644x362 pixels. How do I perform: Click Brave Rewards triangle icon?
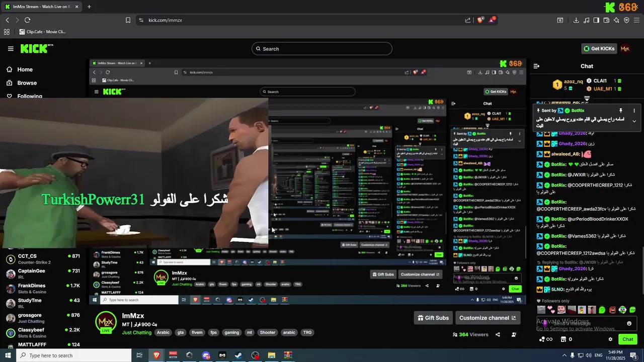pos(493,20)
